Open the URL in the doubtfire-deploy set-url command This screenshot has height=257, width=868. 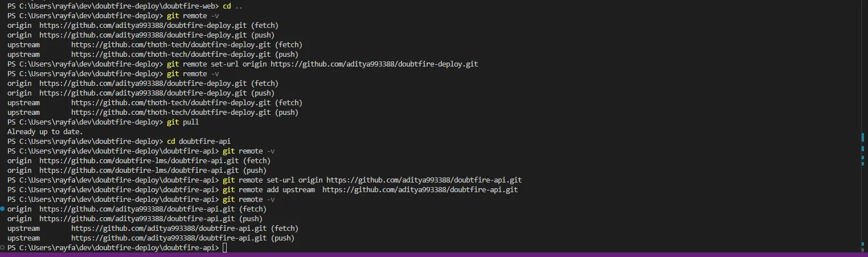[x=374, y=64]
